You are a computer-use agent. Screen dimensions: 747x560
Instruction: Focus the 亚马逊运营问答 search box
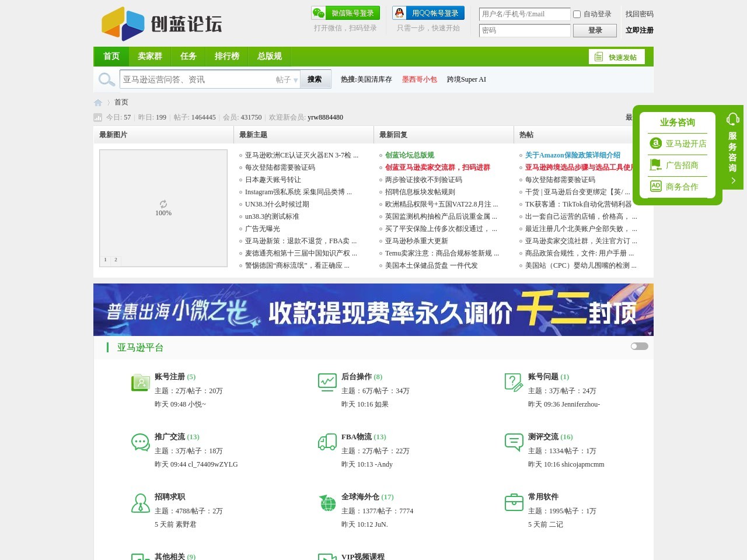click(x=197, y=79)
